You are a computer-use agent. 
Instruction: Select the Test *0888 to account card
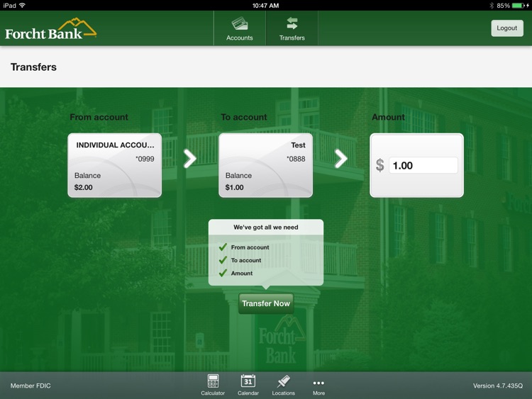pos(266,165)
